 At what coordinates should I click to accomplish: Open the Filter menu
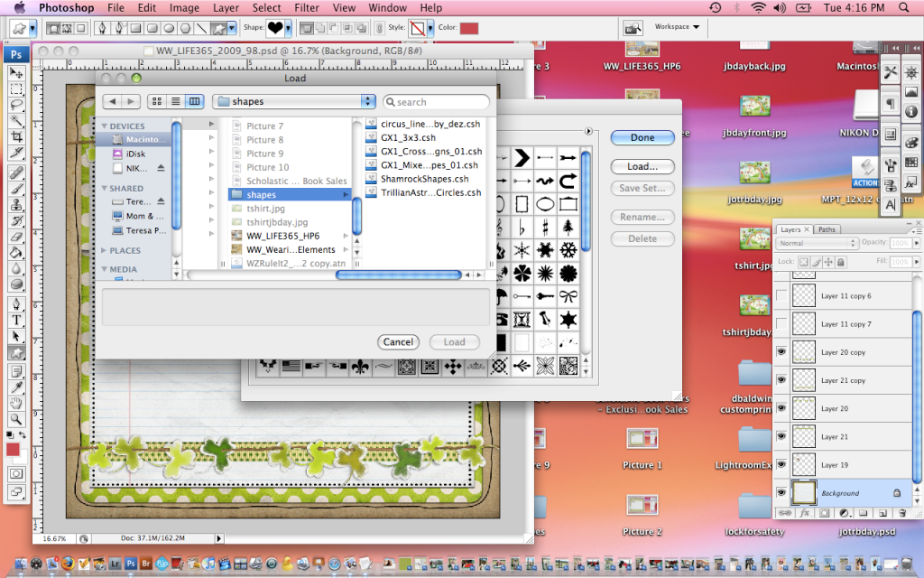[x=307, y=7]
